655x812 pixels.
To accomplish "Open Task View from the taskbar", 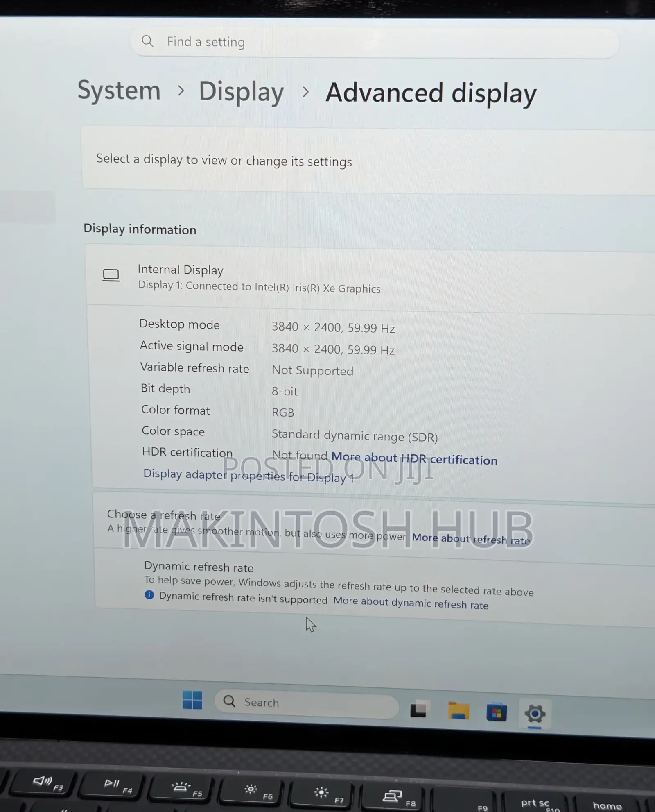I will tap(420, 709).
